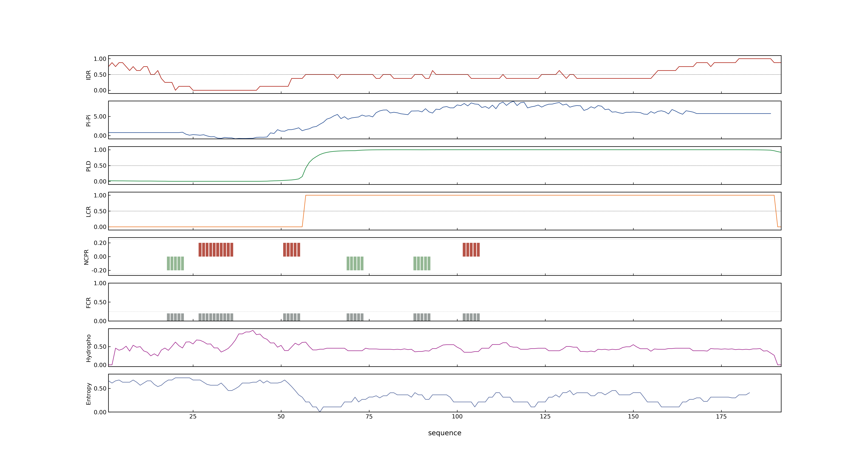Click x-axis tick label 150
The image size is (868, 463).
click(x=633, y=416)
